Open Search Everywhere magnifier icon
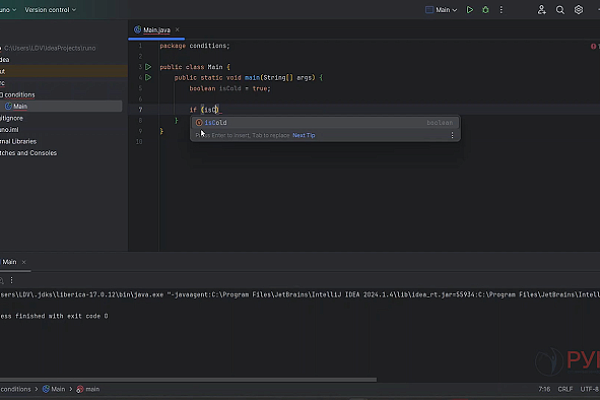600x400 pixels. pyautogui.click(x=560, y=10)
